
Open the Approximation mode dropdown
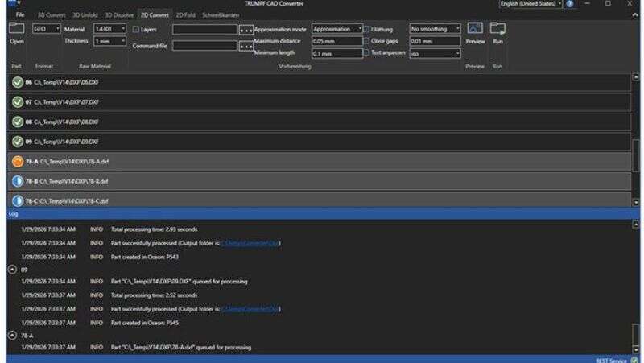pos(336,29)
